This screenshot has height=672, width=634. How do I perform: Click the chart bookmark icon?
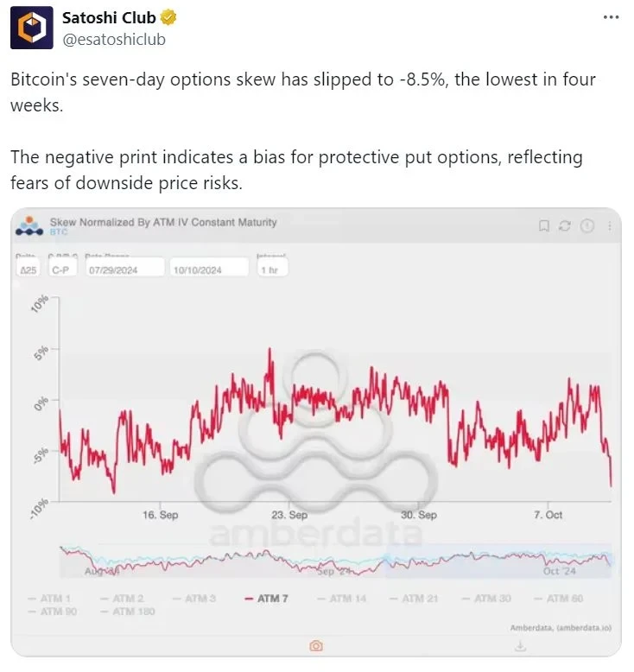tap(544, 226)
